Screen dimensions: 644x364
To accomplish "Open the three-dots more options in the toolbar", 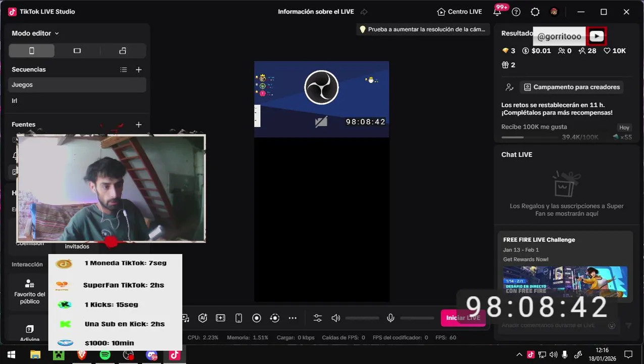I will tap(292, 318).
